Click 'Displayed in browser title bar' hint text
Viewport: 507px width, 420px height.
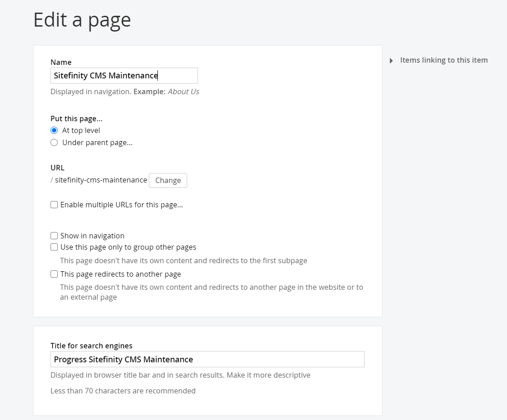(180, 375)
